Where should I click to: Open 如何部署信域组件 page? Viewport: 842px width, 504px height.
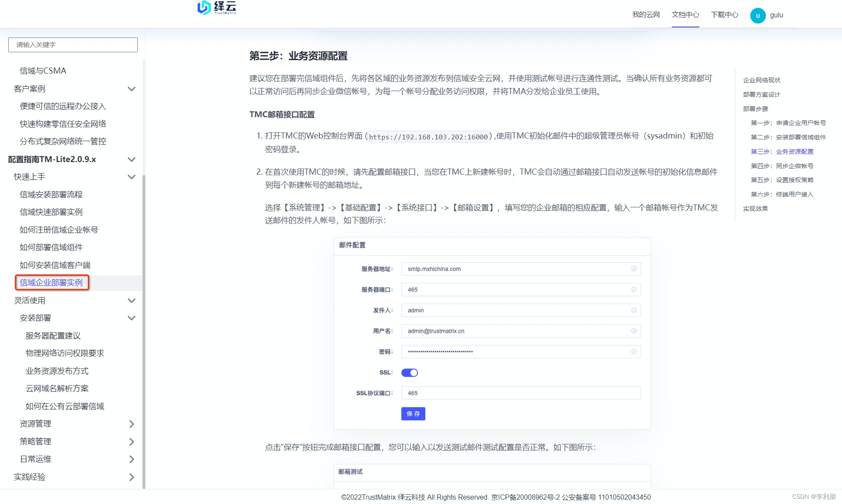[51, 247]
